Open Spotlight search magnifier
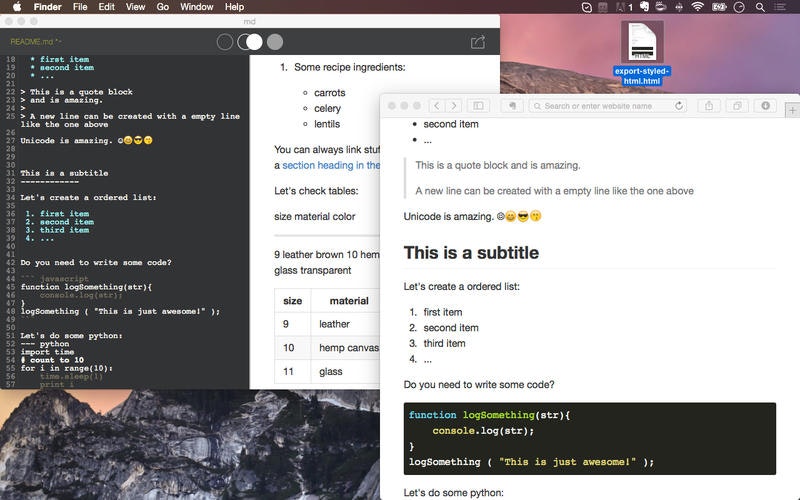Screen dimensions: 800x500 click(x=760, y=7)
